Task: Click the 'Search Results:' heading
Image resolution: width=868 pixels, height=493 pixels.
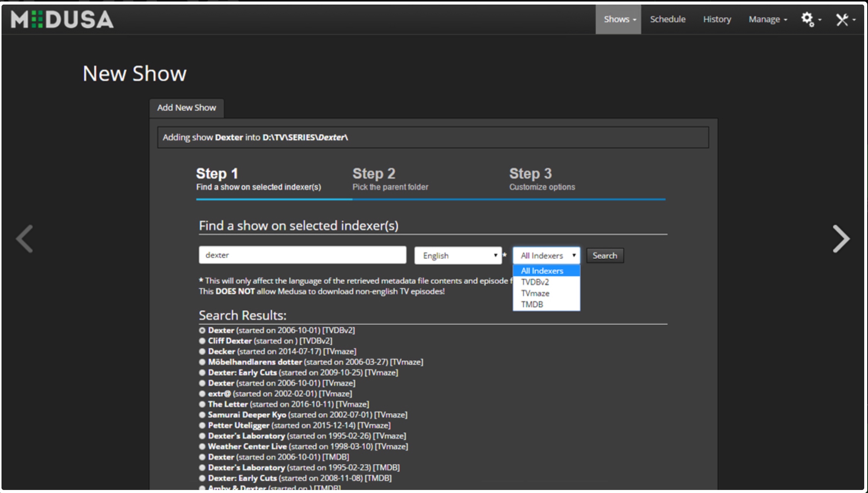Action: [243, 316]
